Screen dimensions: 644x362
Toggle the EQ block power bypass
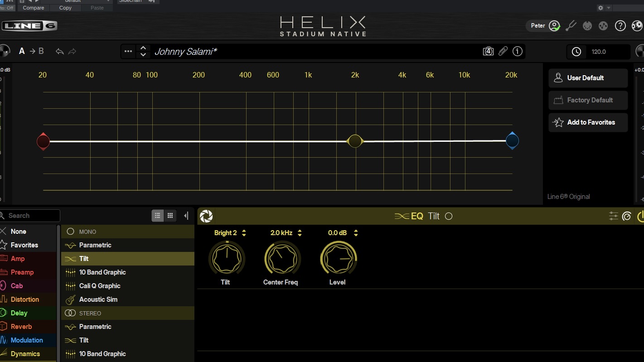coord(640,216)
